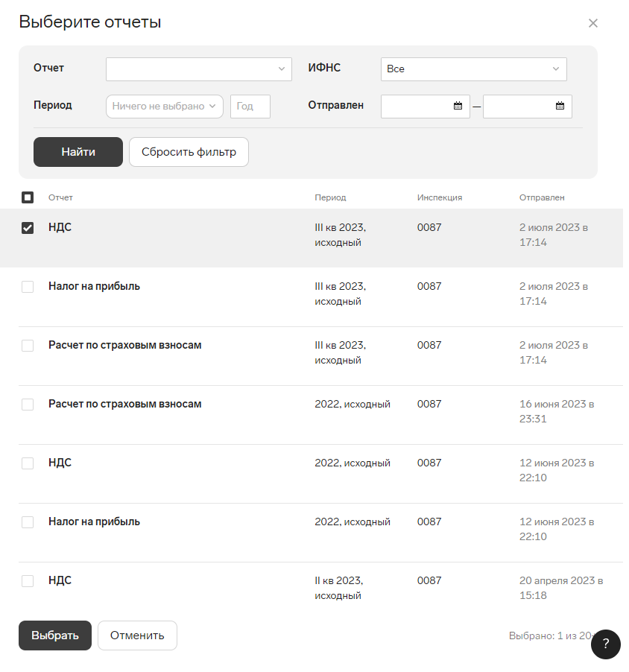The width and height of the screenshot is (629, 672).
Task: Check Расчет по страховым взносам 2022 report
Action: pyautogui.click(x=28, y=405)
